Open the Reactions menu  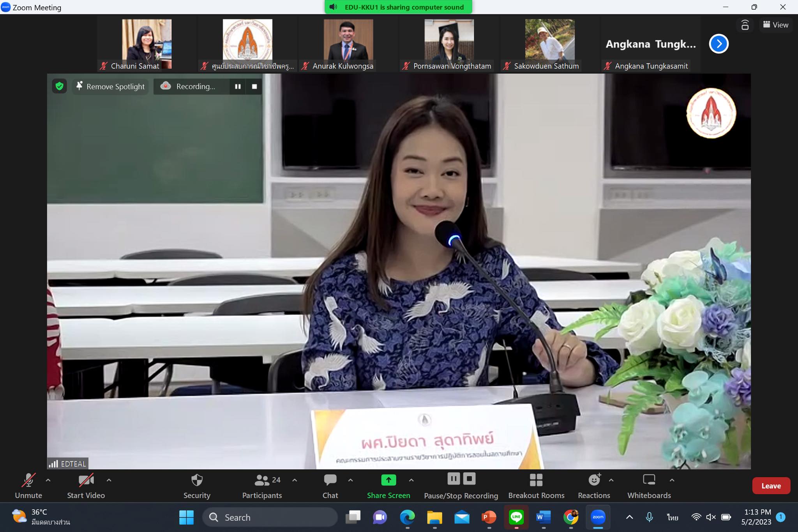tap(594, 485)
